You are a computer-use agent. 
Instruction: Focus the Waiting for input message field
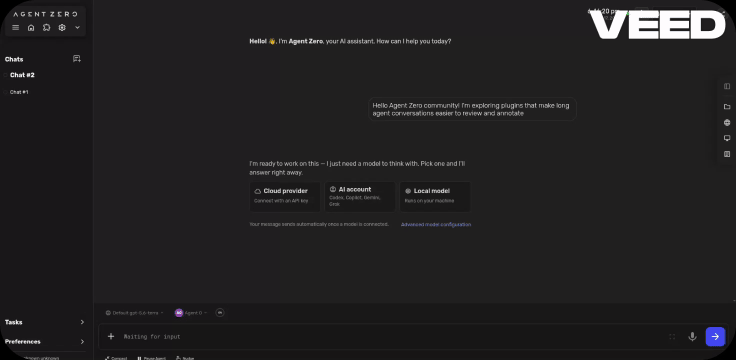(390, 337)
